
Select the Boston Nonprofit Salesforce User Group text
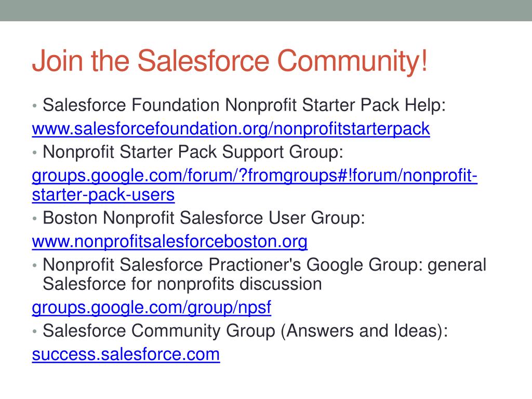pos(204,218)
